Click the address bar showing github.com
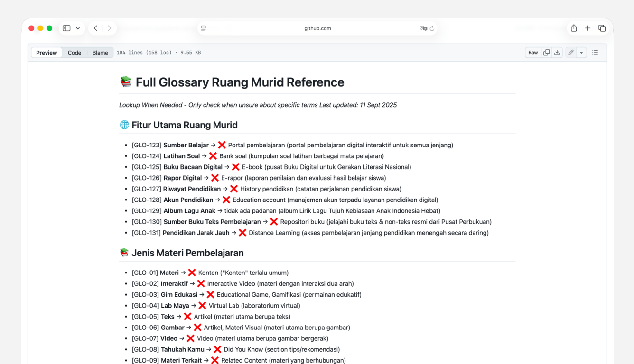The height and width of the screenshot is (364, 634). tap(317, 28)
